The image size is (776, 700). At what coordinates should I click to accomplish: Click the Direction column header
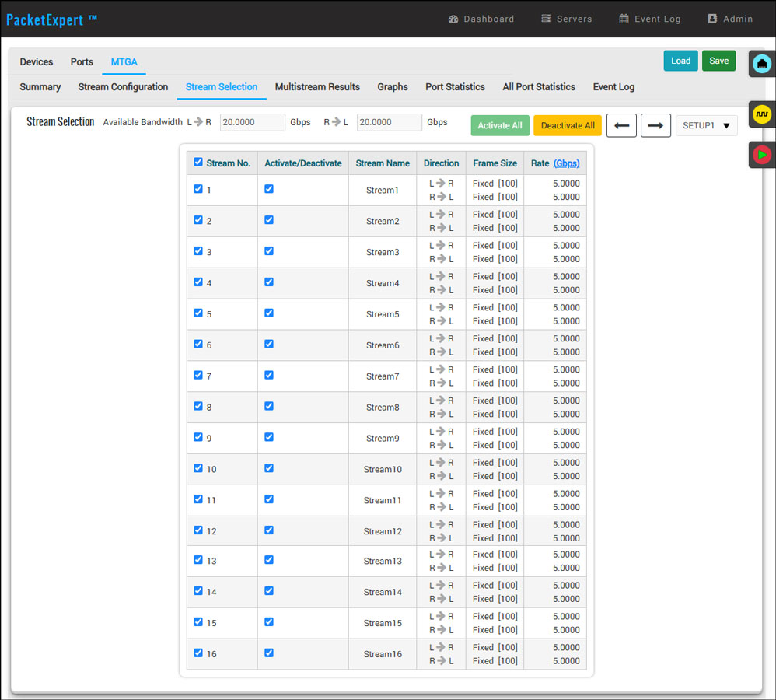point(441,163)
